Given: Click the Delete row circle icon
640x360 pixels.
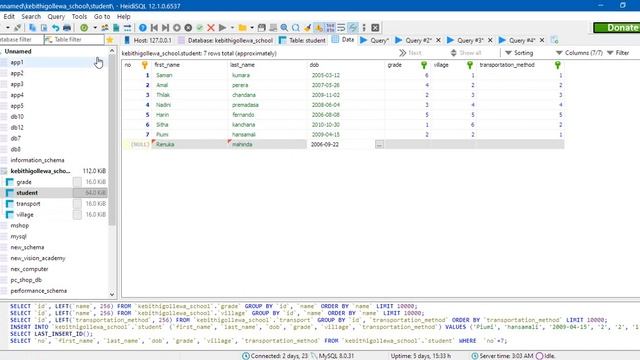Looking at the screenshot, I should [188, 28].
